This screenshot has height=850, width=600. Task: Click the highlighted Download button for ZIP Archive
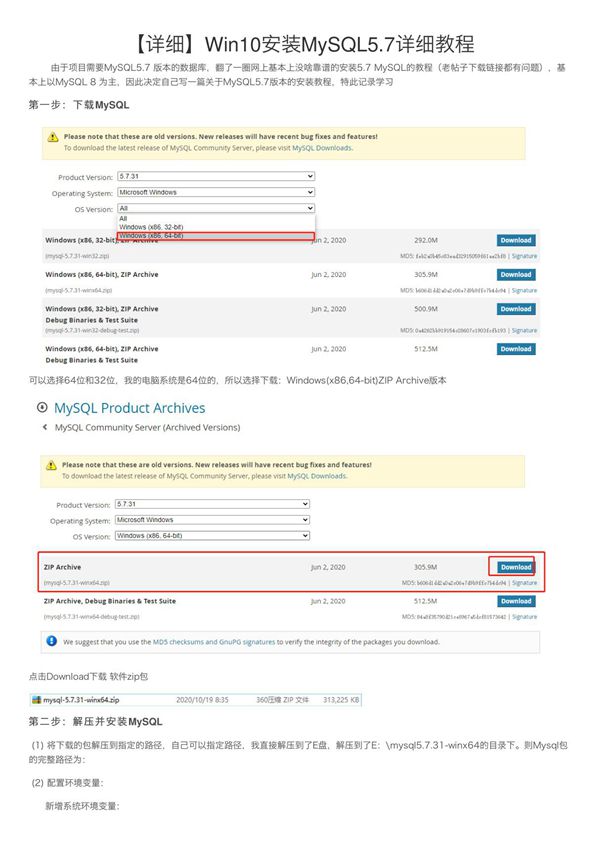tap(515, 567)
